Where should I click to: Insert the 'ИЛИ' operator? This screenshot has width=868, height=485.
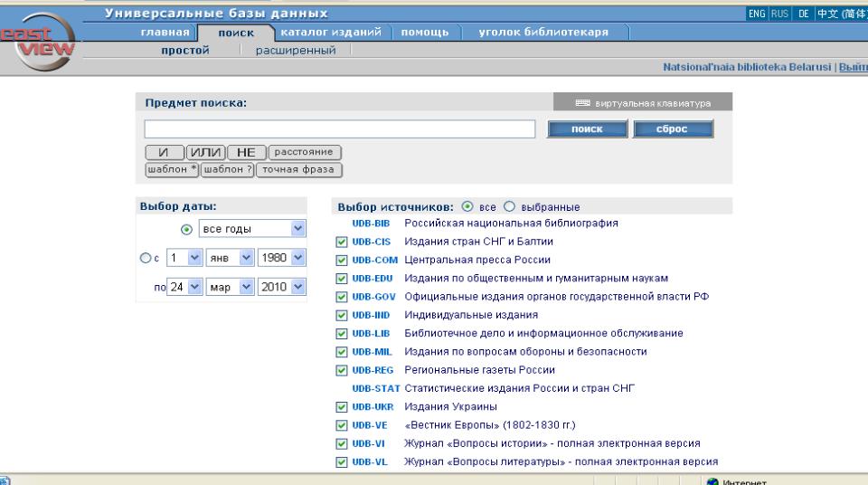[x=205, y=152]
